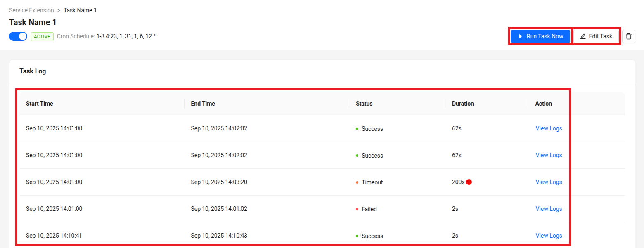Click the Run Task Now button
Screen dimensions: 644x248
(x=540, y=36)
